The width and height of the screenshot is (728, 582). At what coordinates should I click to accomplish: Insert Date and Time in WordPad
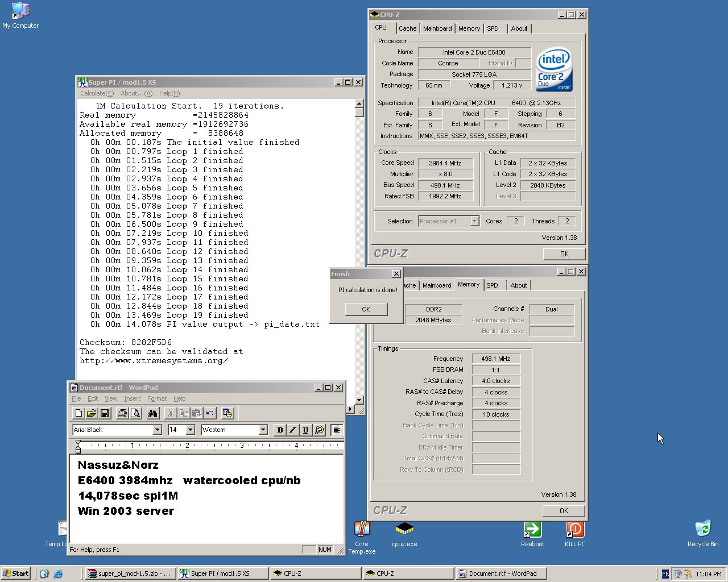227,413
